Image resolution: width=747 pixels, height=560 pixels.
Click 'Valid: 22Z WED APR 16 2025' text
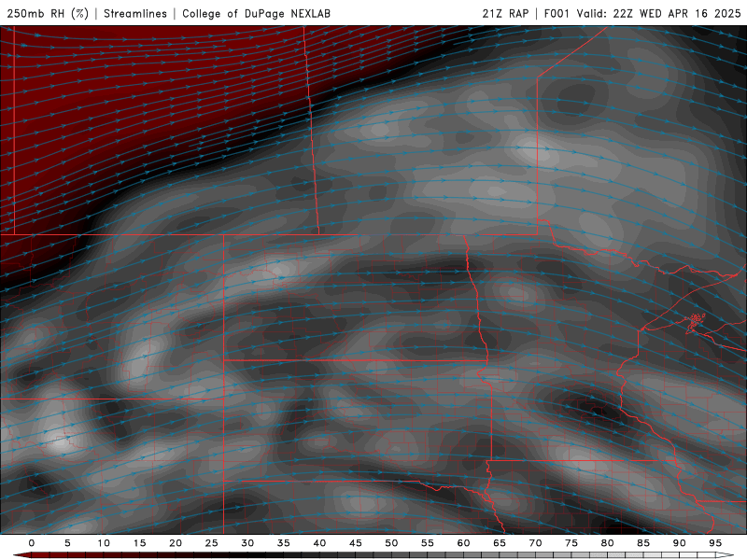[659, 13]
